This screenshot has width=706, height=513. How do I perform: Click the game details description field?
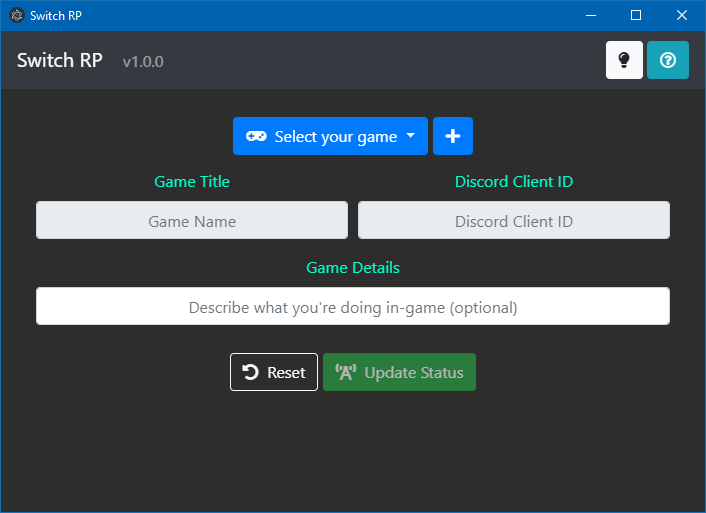[x=353, y=306]
